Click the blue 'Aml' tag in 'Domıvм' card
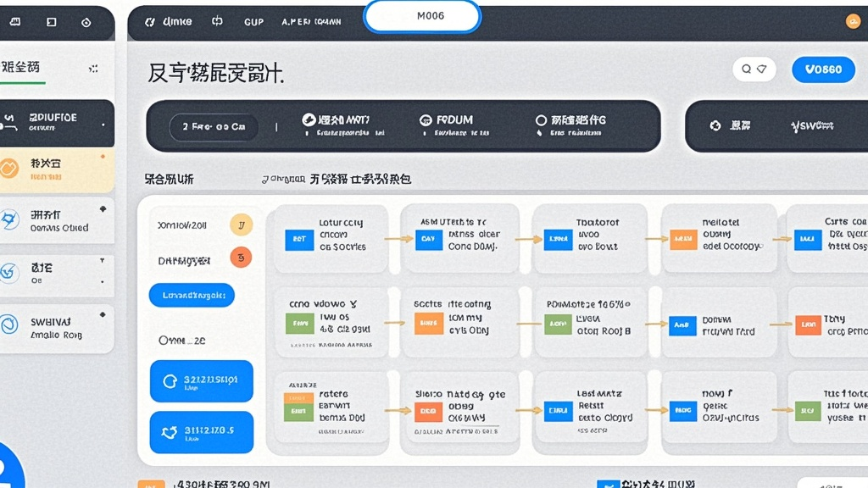Viewport: 868px width, 488px height. (682, 325)
